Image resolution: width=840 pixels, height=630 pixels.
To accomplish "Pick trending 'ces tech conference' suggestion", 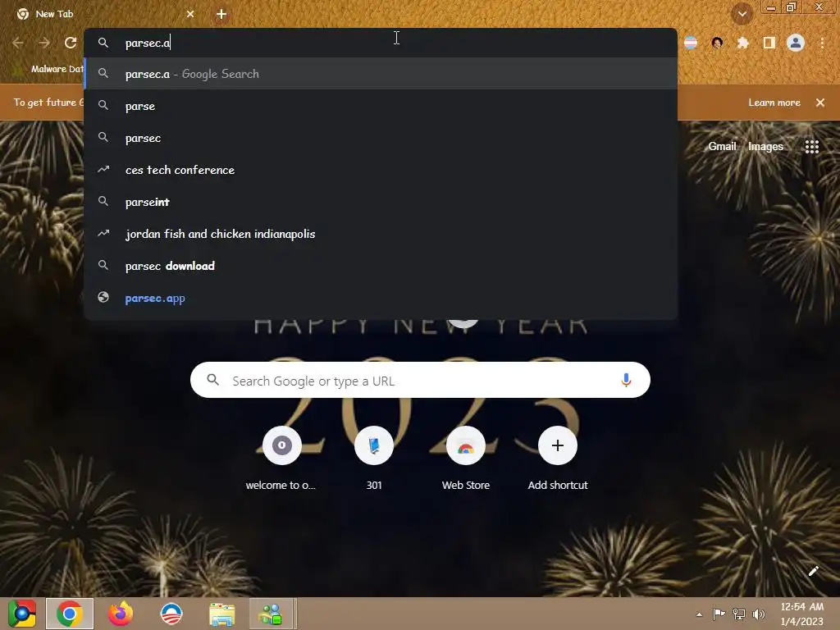I will coord(381,170).
